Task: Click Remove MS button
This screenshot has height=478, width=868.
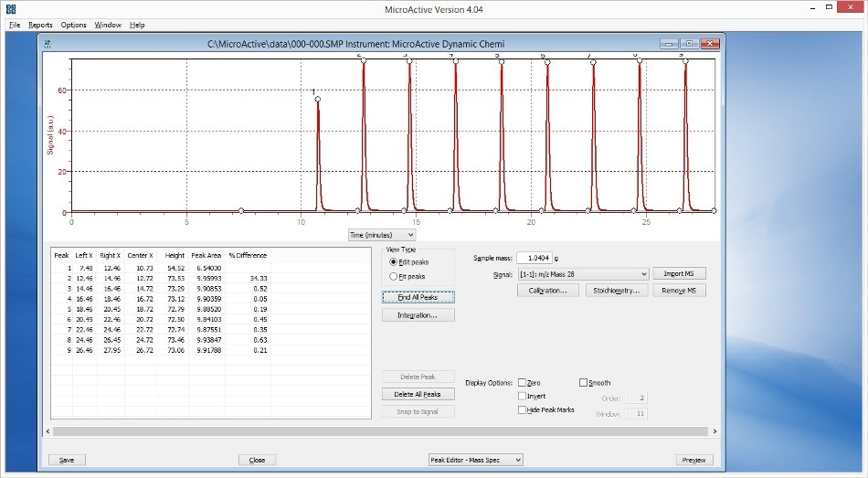Action: coord(679,291)
